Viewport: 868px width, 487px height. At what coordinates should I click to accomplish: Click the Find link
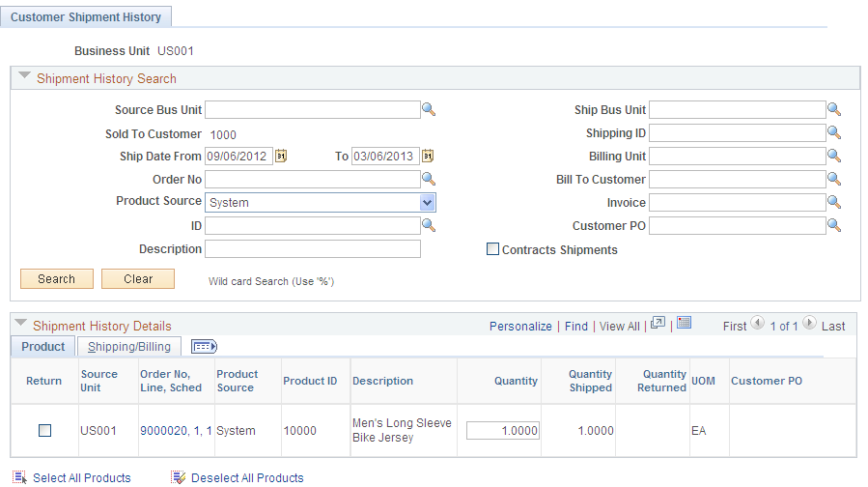576,327
